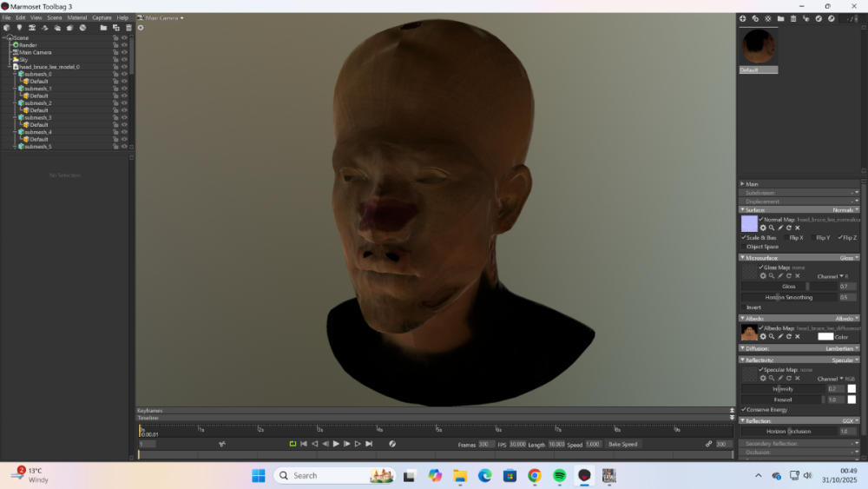Open the Reflection GGX dropdown
The width and height of the screenshot is (868, 489).
(851, 421)
